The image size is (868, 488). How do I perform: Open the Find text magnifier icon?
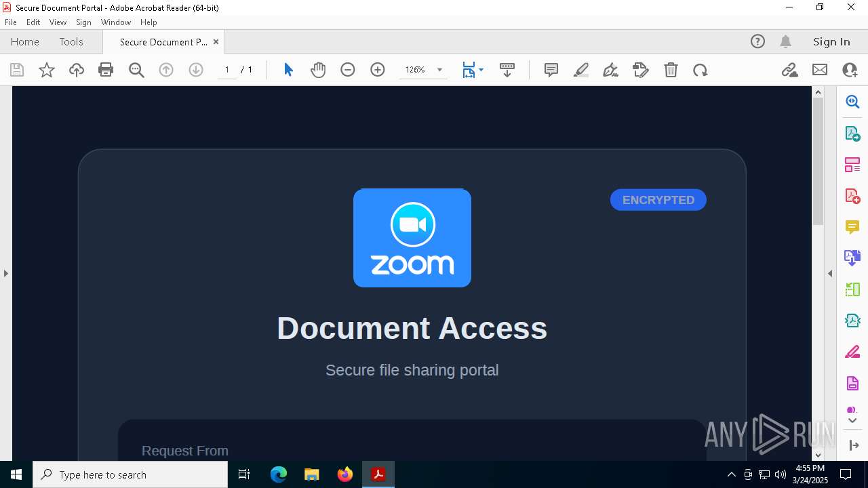tap(136, 70)
